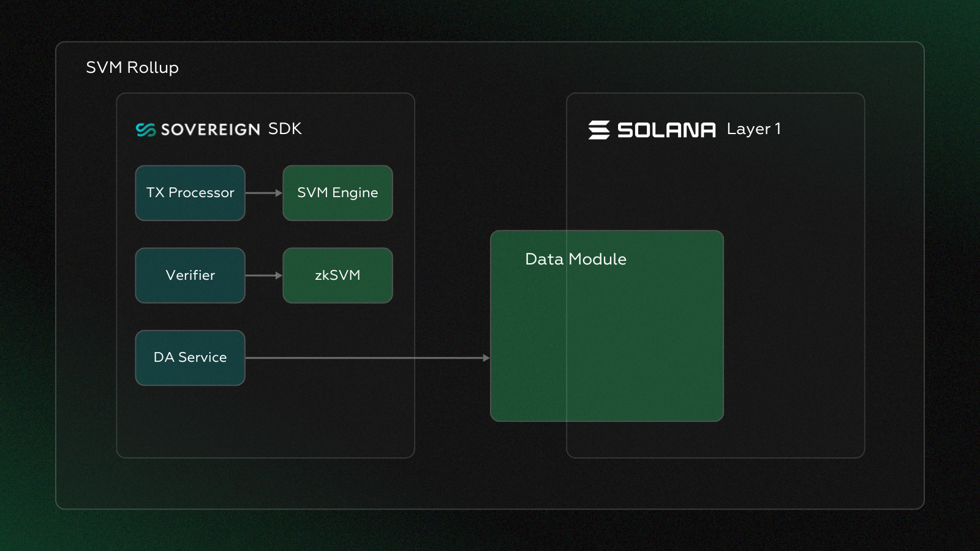Toggle the arrow between TX Processor and SVM Engine
This screenshot has width=980, height=551.
263,193
